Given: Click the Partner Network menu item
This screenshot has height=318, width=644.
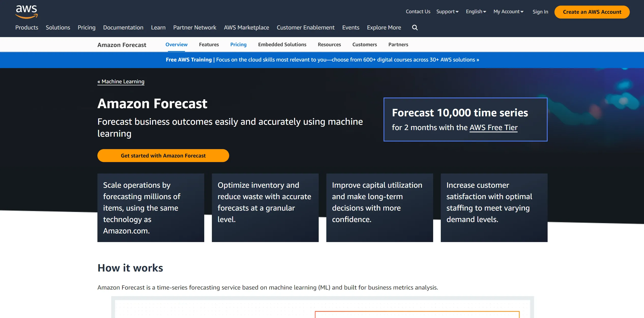Looking at the screenshot, I should click(x=195, y=27).
